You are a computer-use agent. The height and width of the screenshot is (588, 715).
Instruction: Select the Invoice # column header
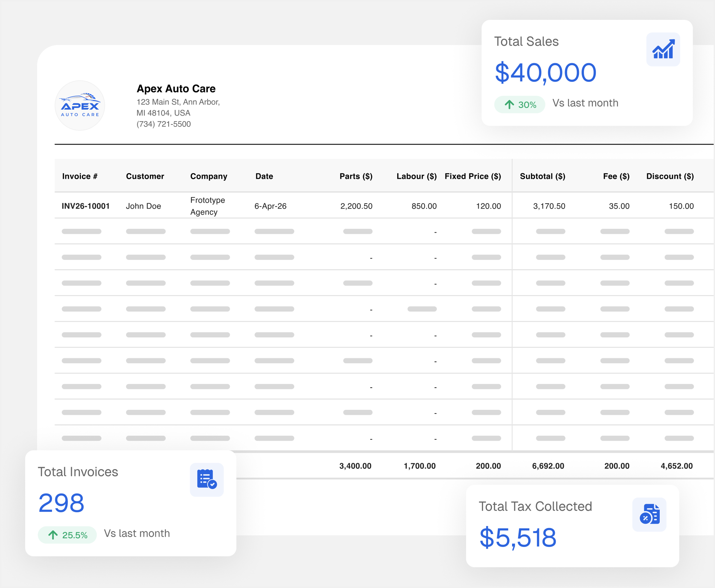[79, 176]
